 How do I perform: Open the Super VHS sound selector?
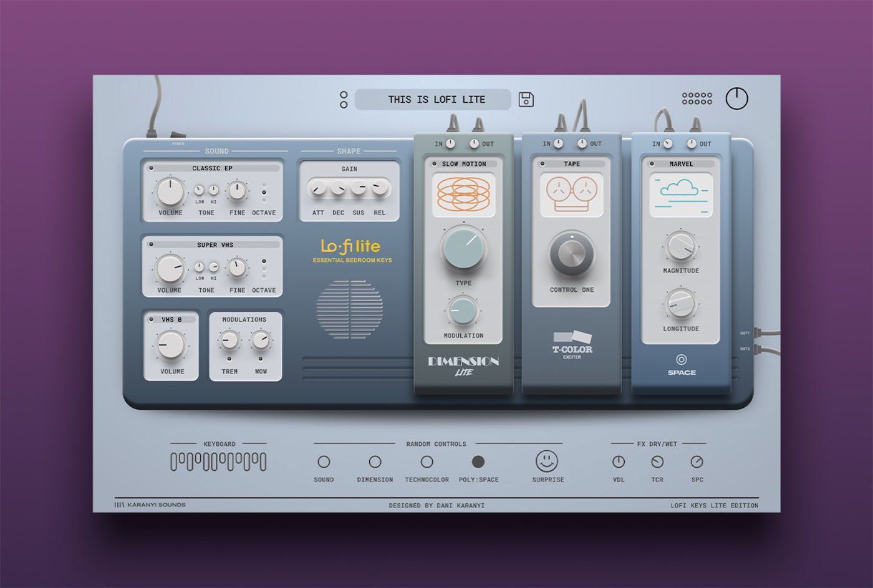coord(213,244)
